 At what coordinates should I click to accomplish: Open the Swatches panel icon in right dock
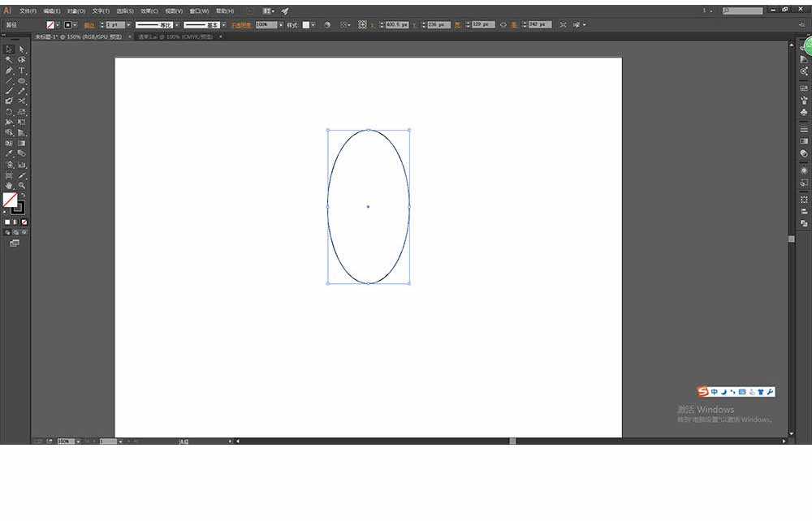point(804,88)
